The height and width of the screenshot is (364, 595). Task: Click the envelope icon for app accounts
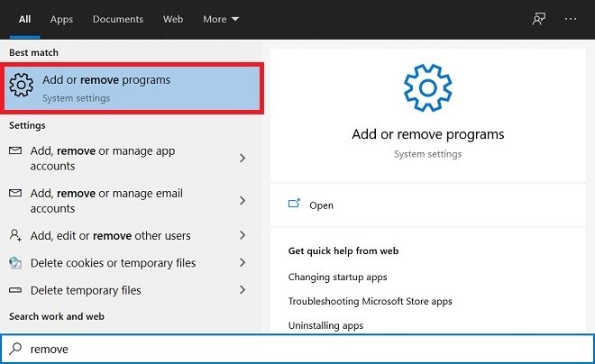click(x=15, y=150)
